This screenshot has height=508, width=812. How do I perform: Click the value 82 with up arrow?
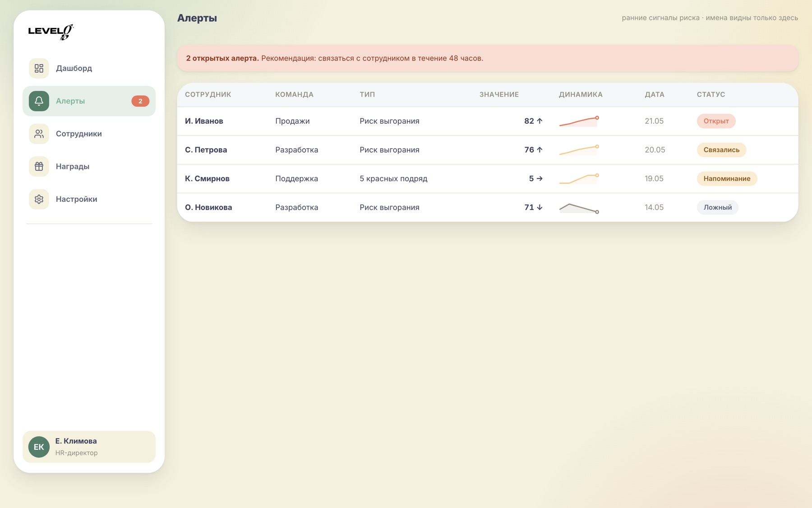pos(533,121)
